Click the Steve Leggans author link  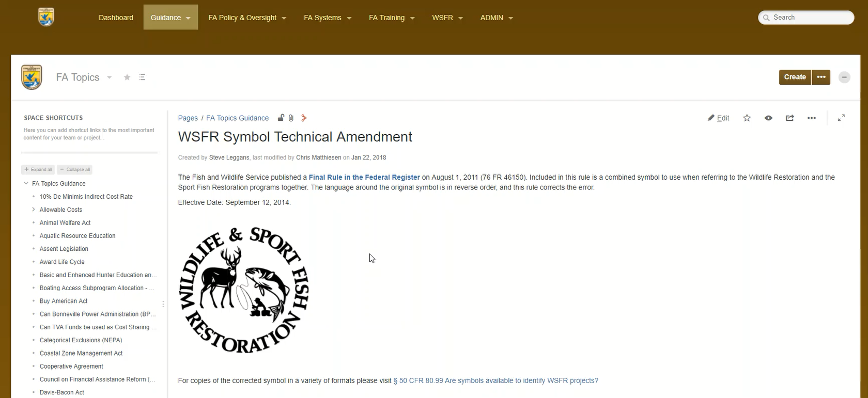(x=229, y=157)
